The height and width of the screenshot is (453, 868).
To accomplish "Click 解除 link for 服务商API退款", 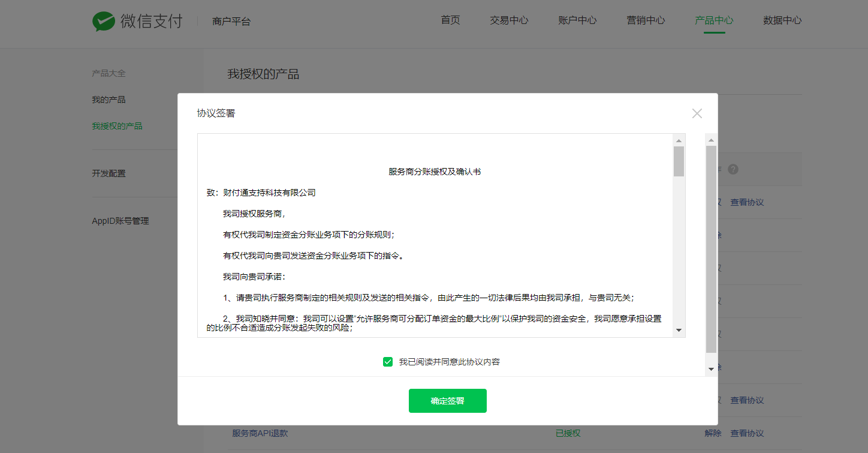I will coord(713,433).
